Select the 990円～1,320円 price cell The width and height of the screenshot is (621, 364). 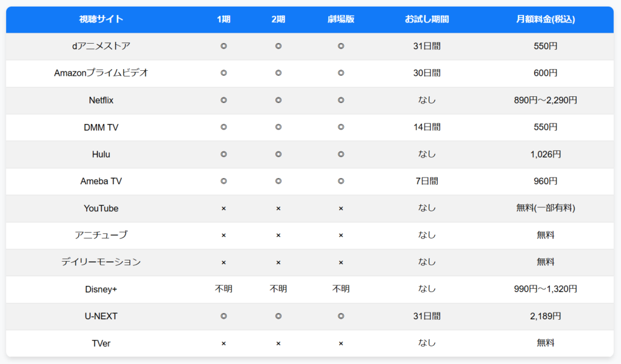click(545, 289)
